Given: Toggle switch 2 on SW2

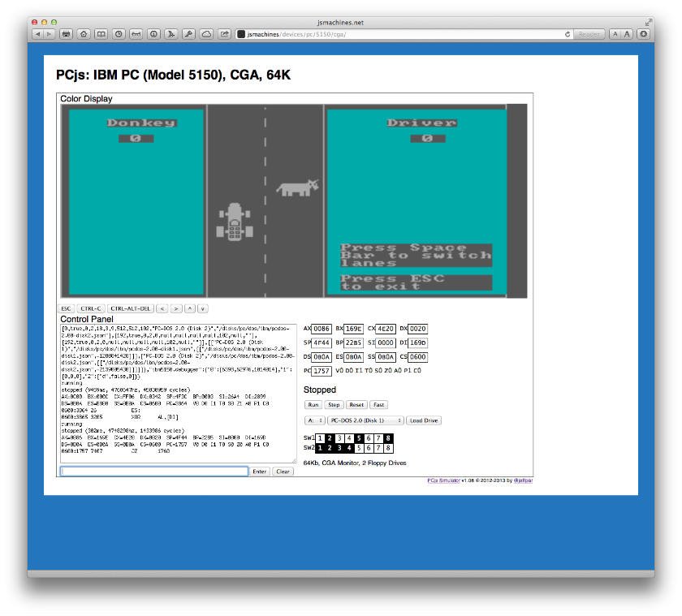Looking at the screenshot, I should click(330, 447).
